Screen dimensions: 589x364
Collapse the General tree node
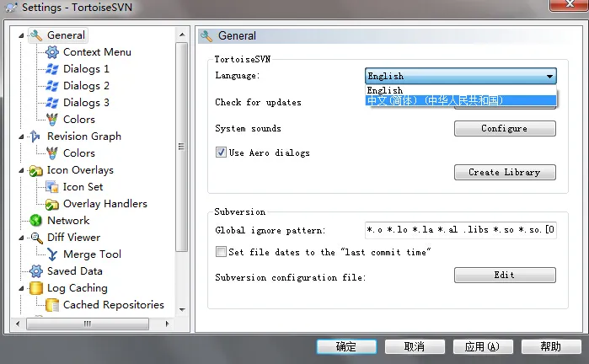coord(21,35)
